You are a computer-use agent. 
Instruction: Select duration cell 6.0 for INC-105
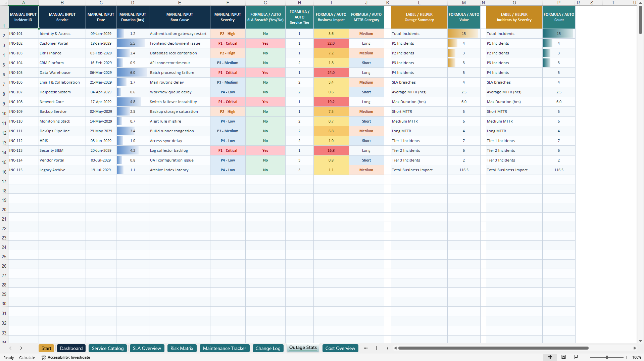point(133,73)
